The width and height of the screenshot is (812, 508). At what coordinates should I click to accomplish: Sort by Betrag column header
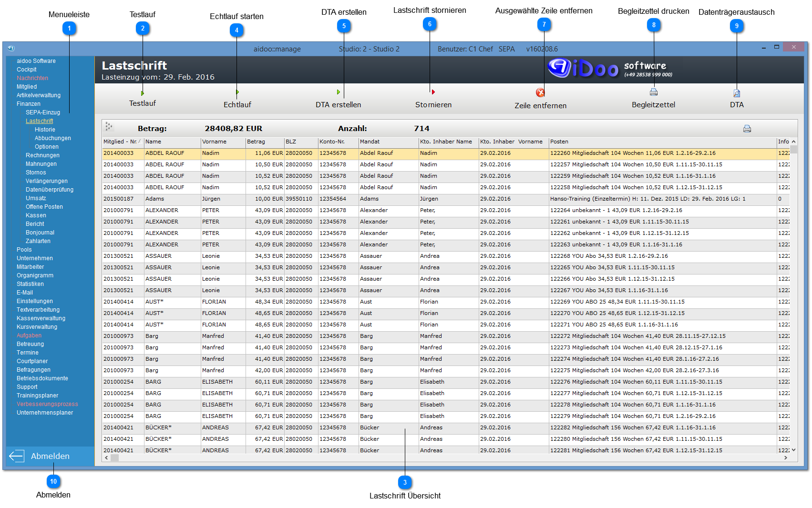coord(265,142)
